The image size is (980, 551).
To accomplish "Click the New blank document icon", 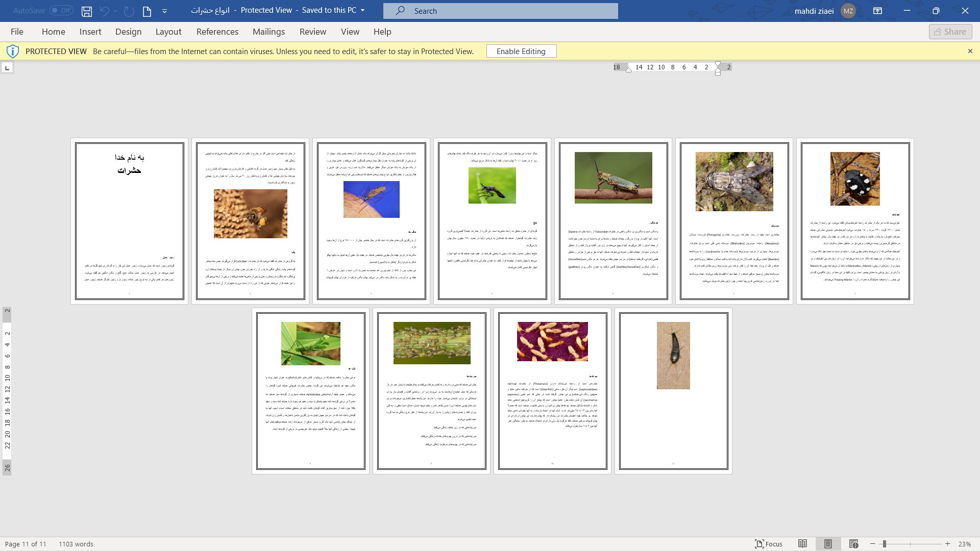I will point(147,11).
